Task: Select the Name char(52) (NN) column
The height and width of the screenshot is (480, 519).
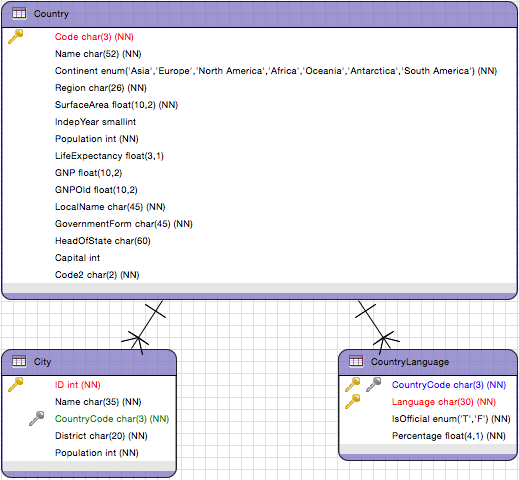Action: [x=98, y=54]
